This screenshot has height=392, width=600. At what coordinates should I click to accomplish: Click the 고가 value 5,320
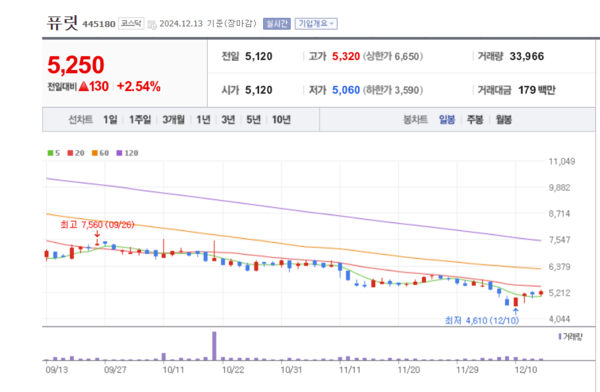click(x=346, y=57)
